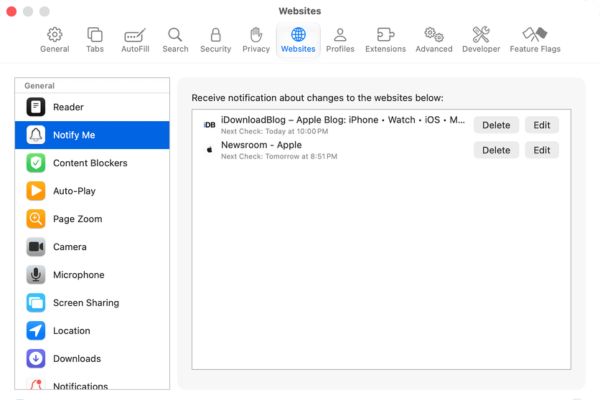Open the Developer tools icon
The width and height of the screenshot is (600, 400).
(x=481, y=34)
